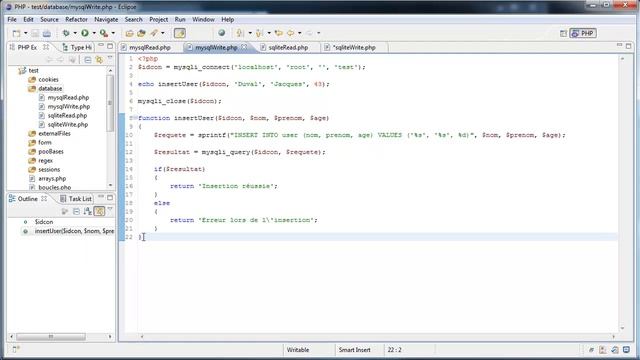This screenshot has width=640, height=360.
Task: Maximize the PHP Explorer panel
Action: coord(110,46)
